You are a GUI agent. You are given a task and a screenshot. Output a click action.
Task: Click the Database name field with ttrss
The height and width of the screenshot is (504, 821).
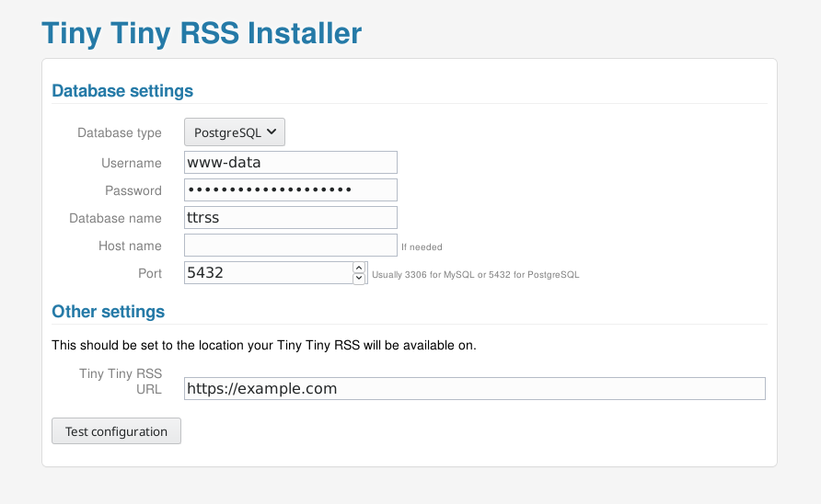pos(291,218)
